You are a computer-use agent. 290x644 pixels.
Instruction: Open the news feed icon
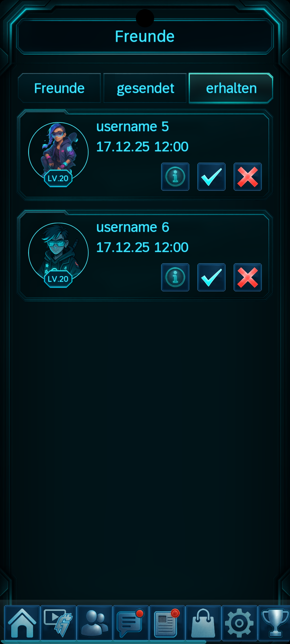(167, 623)
